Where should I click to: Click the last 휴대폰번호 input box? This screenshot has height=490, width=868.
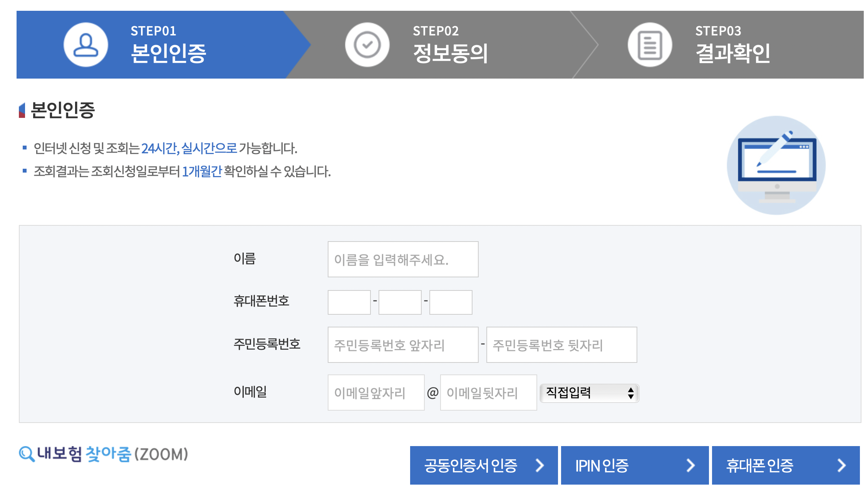(x=451, y=302)
